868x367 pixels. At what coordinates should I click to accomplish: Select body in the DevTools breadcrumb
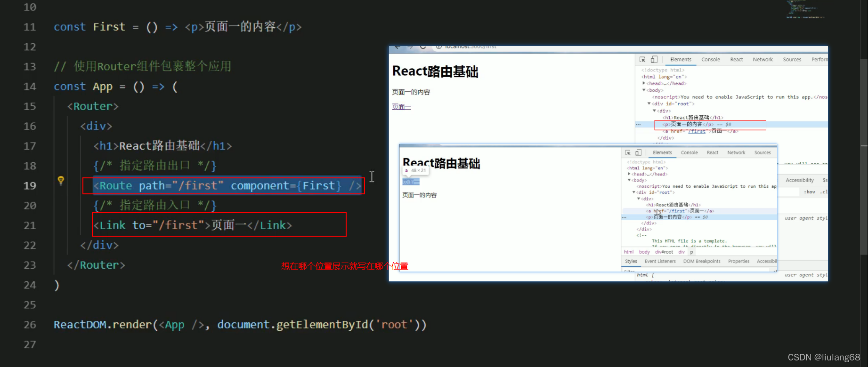click(x=644, y=252)
